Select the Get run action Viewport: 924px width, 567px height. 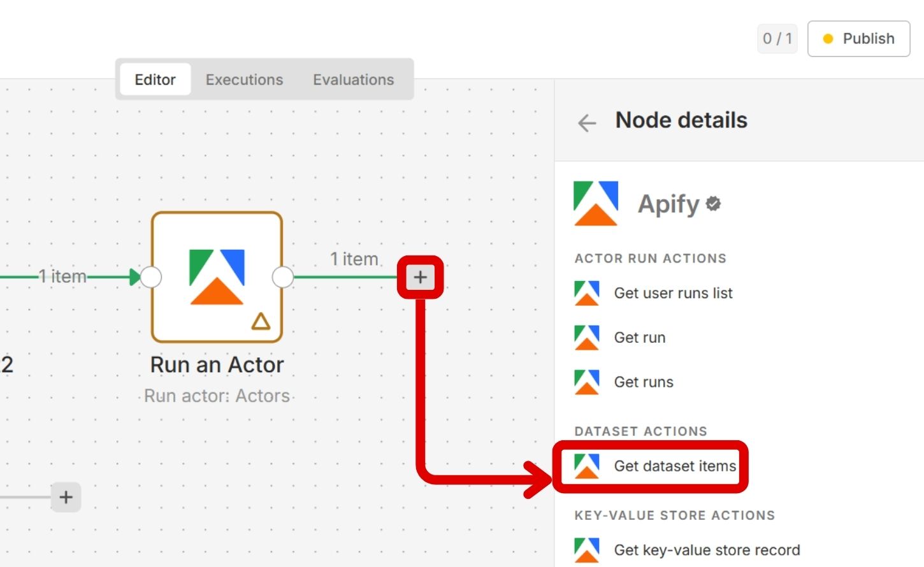(639, 338)
